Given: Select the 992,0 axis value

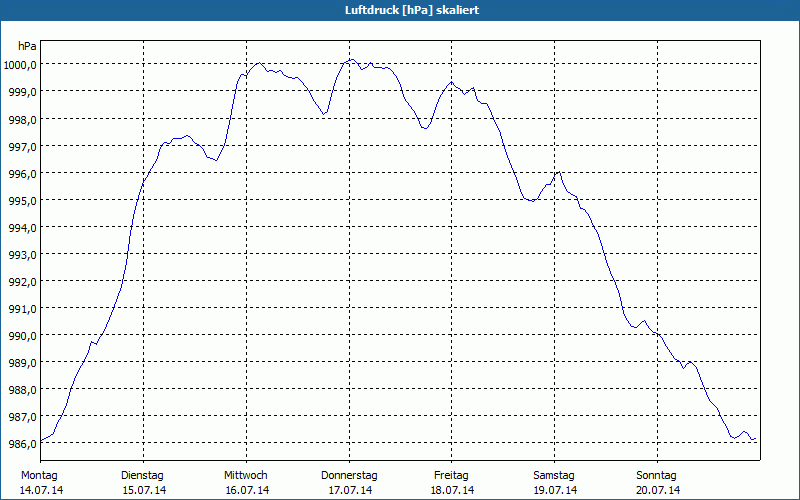Looking at the screenshot, I should 23,282.
